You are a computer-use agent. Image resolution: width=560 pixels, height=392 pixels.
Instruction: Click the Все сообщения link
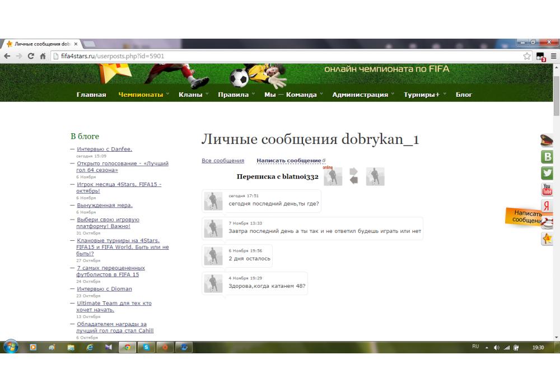tap(223, 161)
